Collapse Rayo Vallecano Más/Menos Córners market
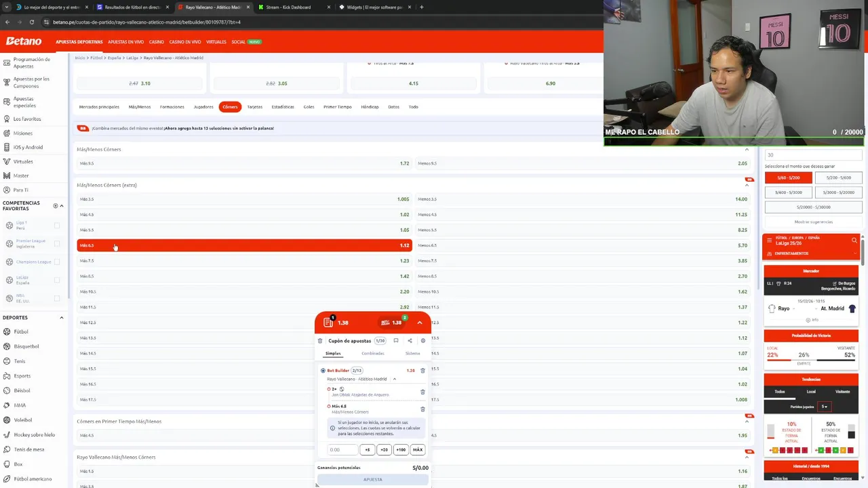868x488 pixels. click(x=747, y=457)
